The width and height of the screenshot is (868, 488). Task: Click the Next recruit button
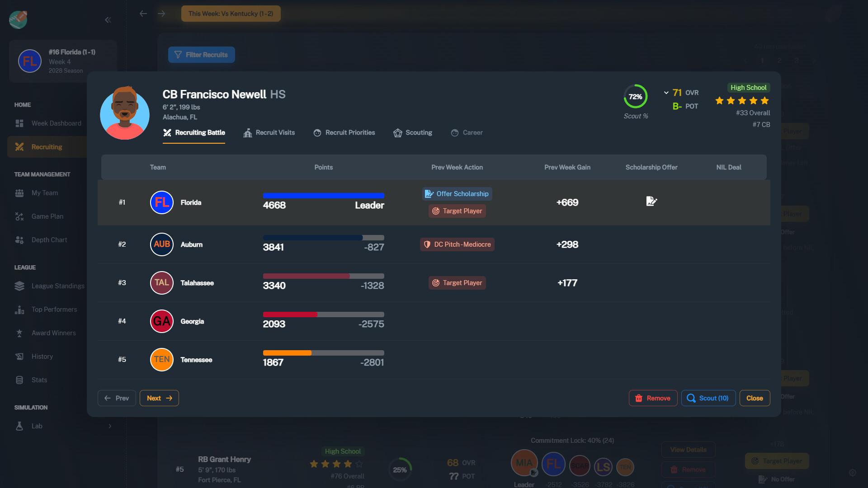pos(159,398)
